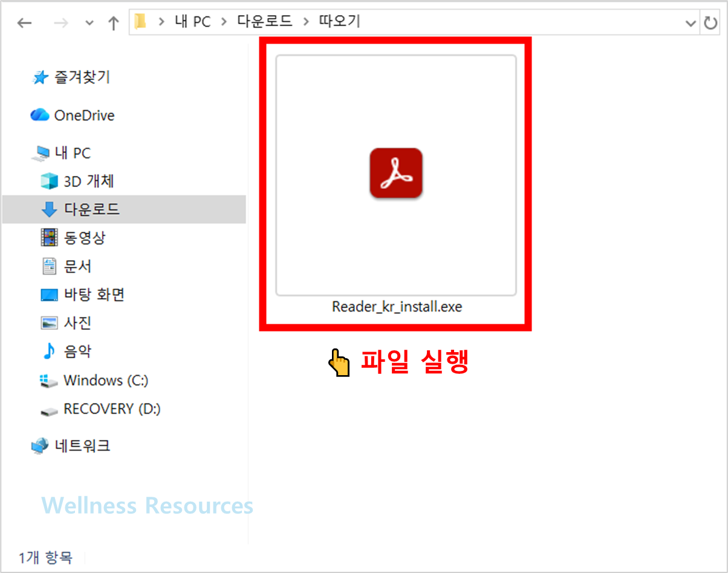The image size is (728, 573).
Task: Go forward with the Forward arrow
Action: pos(60,23)
